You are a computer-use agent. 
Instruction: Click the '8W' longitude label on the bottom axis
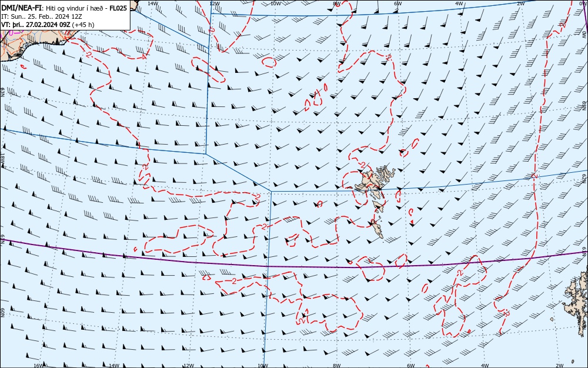tap(337, 366)
